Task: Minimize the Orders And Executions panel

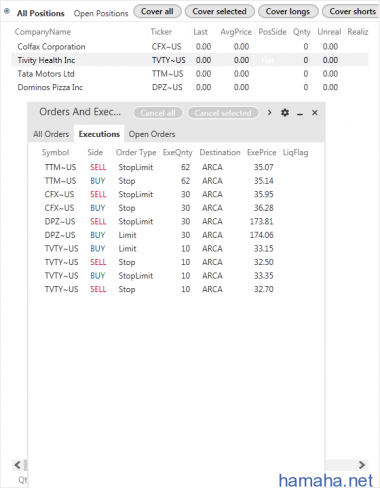Action: (x=300, y=113)
